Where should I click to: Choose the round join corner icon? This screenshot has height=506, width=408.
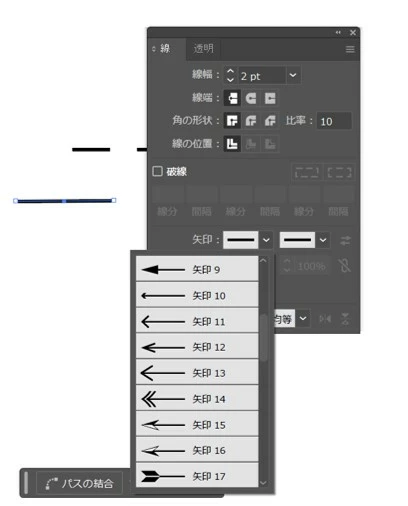coord(251,121)
